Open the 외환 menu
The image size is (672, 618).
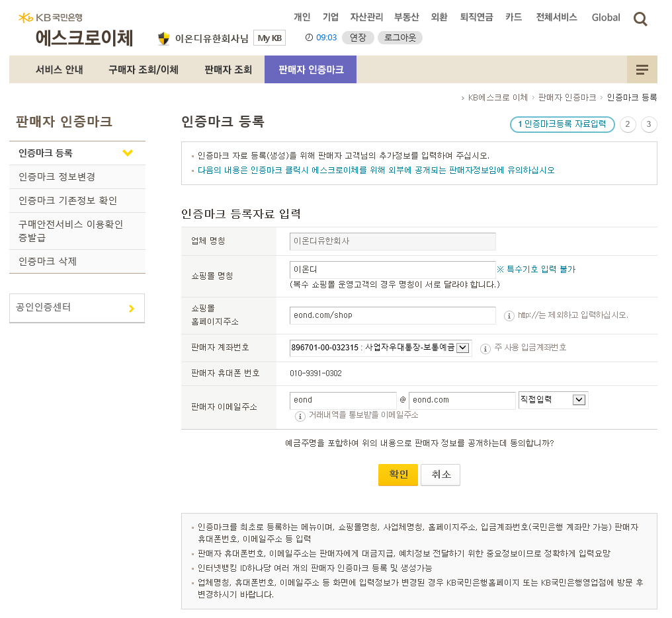coord(439,17)
